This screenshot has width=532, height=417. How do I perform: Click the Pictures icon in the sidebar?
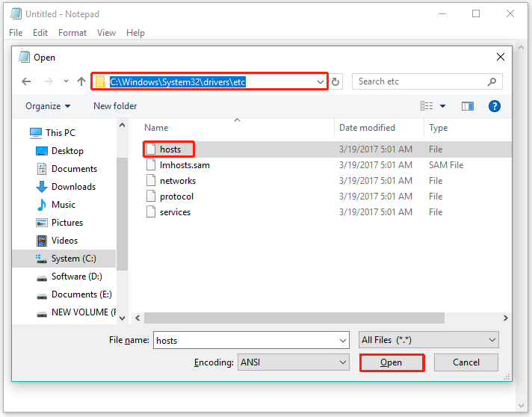click(x=42, y=223)
